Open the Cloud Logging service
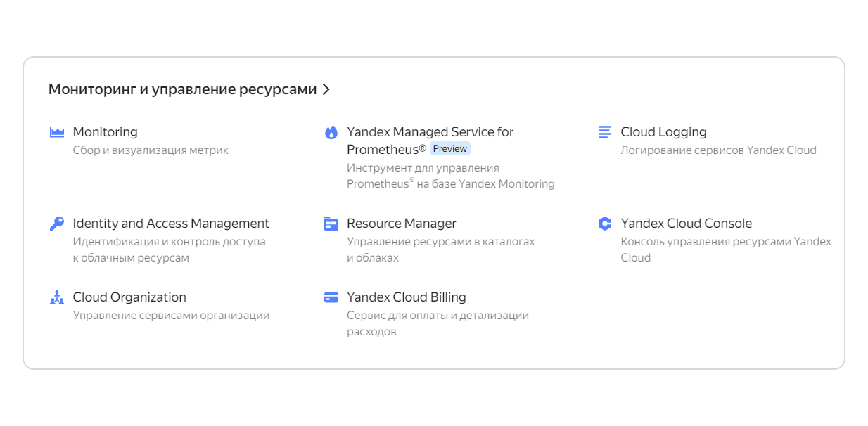 pos(663,132)
